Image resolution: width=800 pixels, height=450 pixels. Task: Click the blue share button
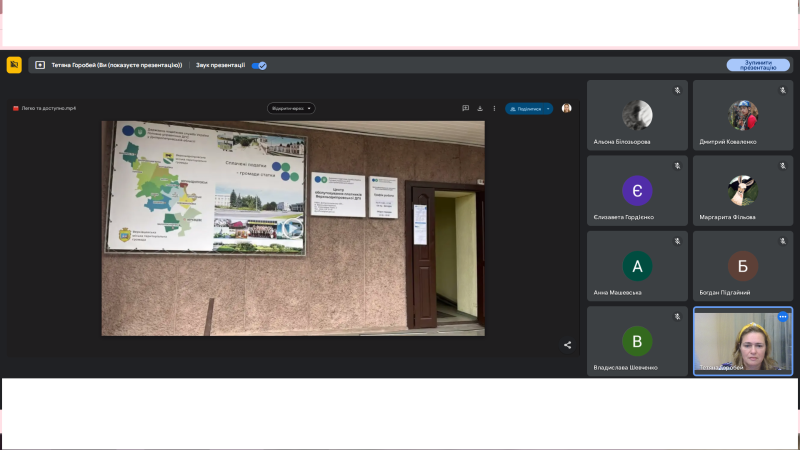[x=524, y=108]
